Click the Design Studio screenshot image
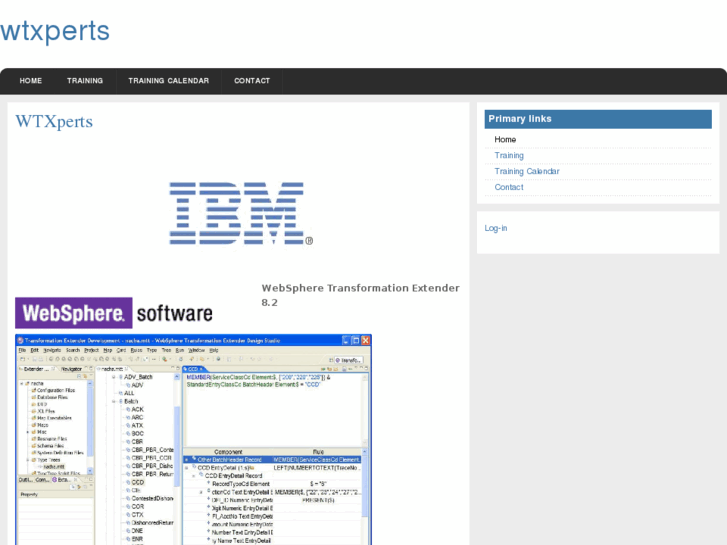The image size is (727, 545). pos(193,439)
